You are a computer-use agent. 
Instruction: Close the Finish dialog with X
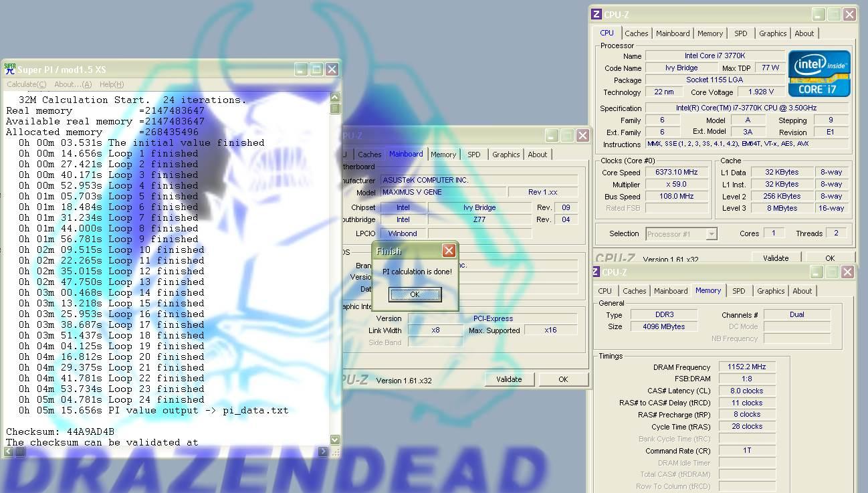click(x=449, y=250)
